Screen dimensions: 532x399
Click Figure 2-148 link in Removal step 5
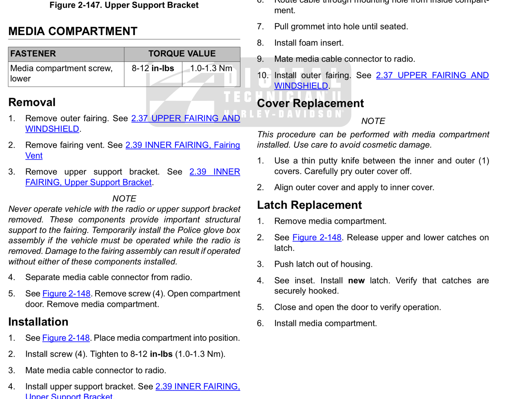66,294
